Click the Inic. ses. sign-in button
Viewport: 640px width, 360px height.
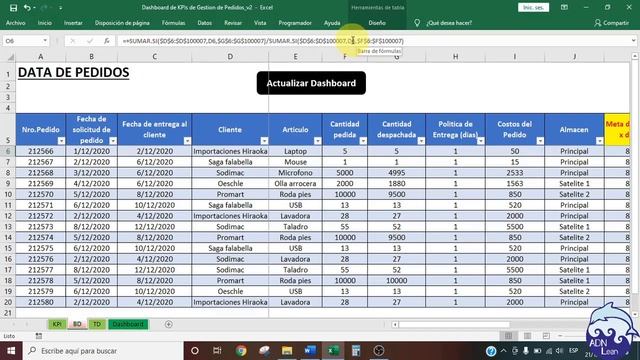pos(533,7)
